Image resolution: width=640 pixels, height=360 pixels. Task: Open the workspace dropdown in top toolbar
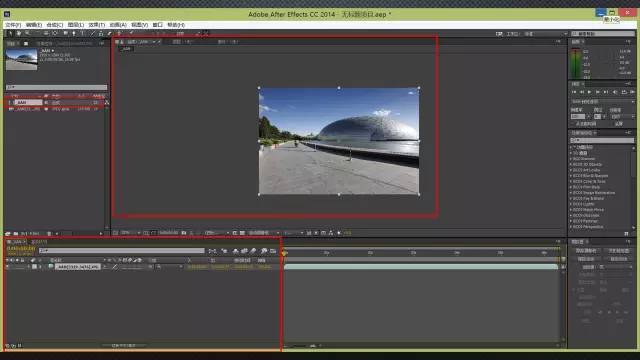click(545, 34)
